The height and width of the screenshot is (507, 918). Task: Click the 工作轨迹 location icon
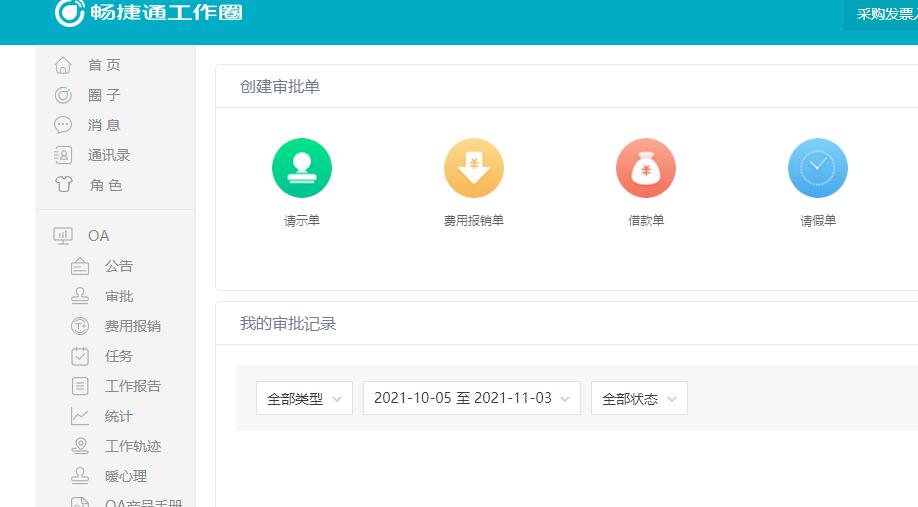click(80, 446)
